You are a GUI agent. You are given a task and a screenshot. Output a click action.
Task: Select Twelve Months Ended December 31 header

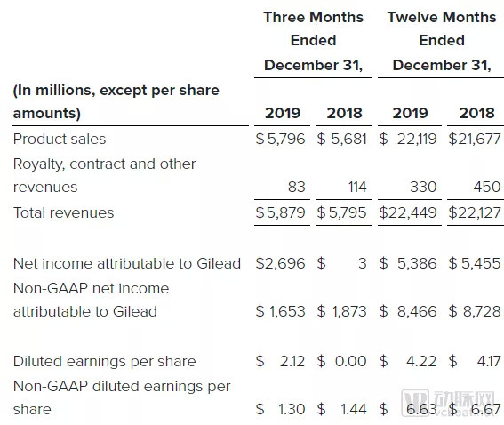coord(441,41)
